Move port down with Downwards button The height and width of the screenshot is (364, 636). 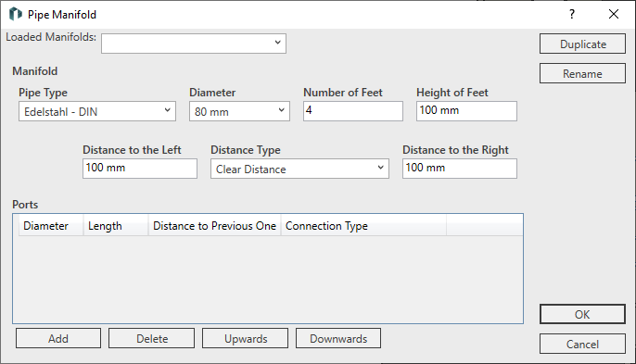[x=338, y=338]
